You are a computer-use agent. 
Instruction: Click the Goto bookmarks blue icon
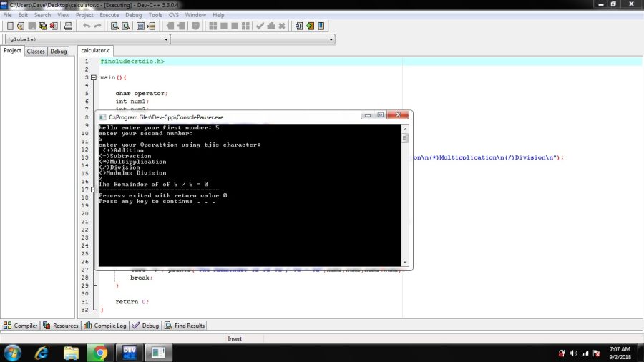321,26
